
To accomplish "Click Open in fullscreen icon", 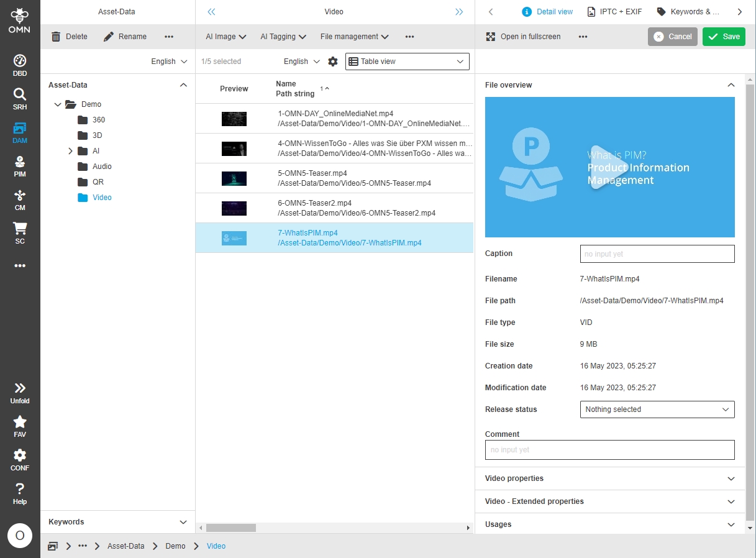I will click(x=491, y=37).
